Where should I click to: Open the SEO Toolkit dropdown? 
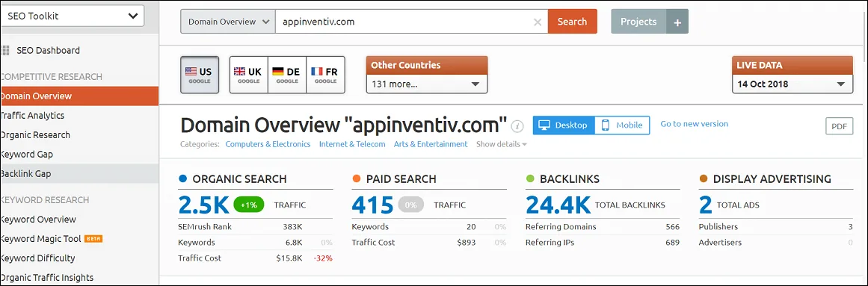point(72,16)
